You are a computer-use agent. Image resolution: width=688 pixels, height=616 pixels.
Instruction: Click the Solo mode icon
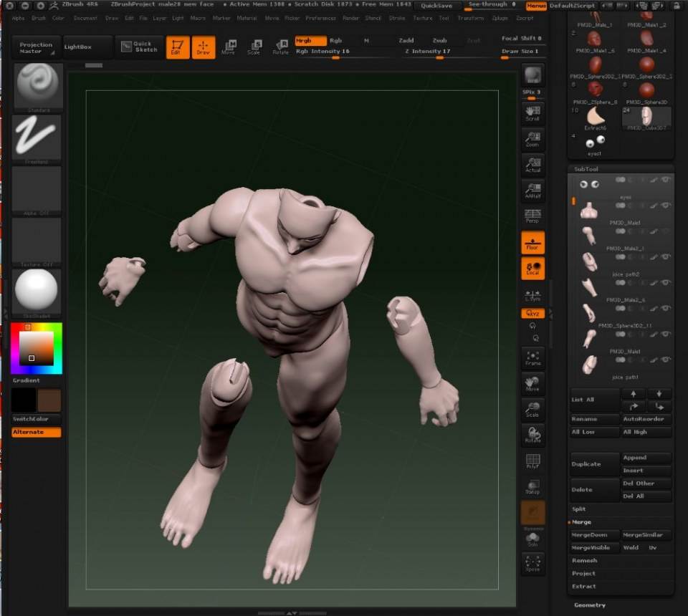pyautogui.click(x=532, y=539)
